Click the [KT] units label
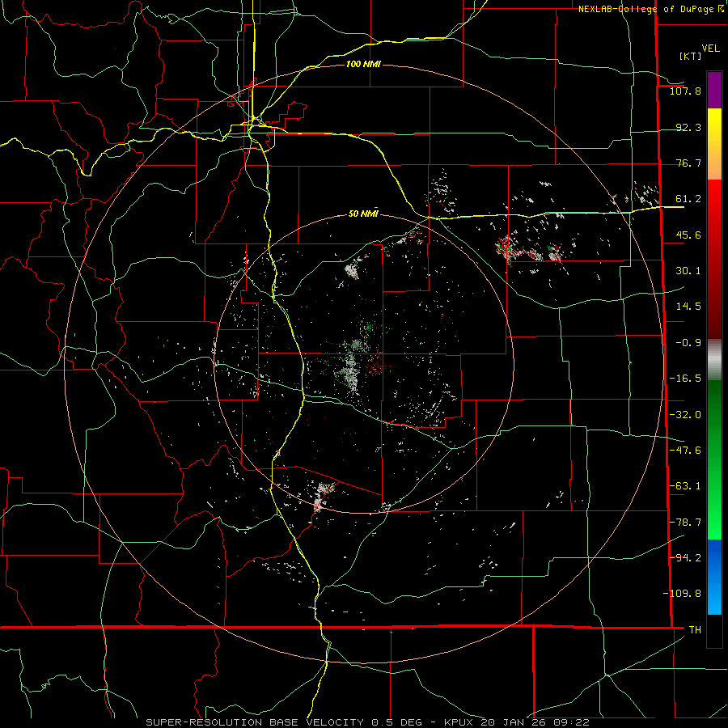The width and height of the screenshot is (728, 728). (690, 56)
